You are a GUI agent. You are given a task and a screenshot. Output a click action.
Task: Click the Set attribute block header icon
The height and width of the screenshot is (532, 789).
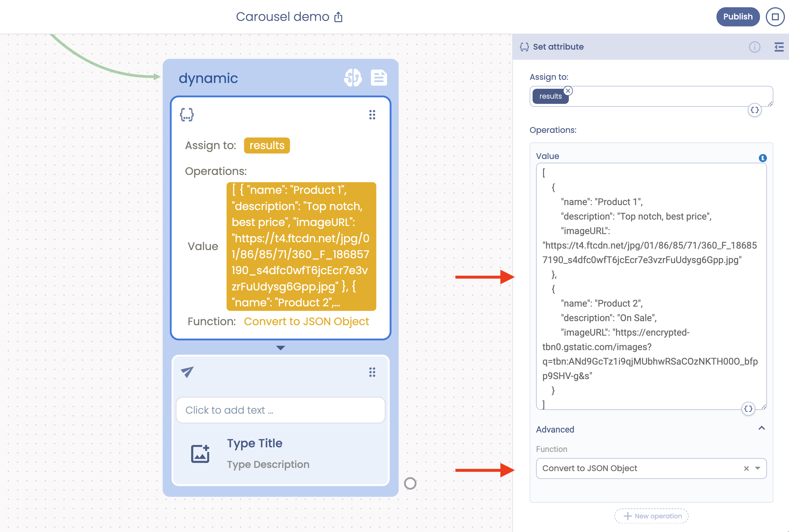[x=187, y=115]
